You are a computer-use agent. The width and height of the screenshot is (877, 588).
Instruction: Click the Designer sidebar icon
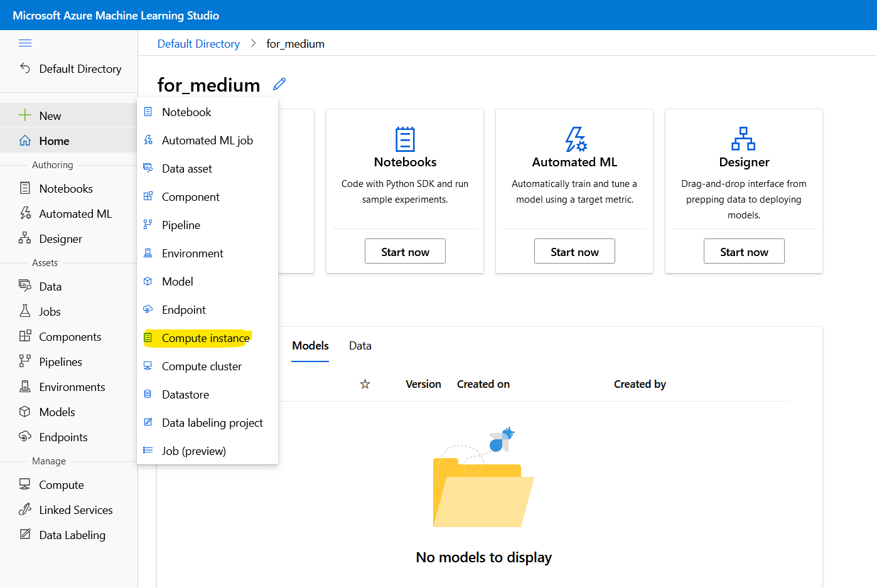tap(25, 238)
